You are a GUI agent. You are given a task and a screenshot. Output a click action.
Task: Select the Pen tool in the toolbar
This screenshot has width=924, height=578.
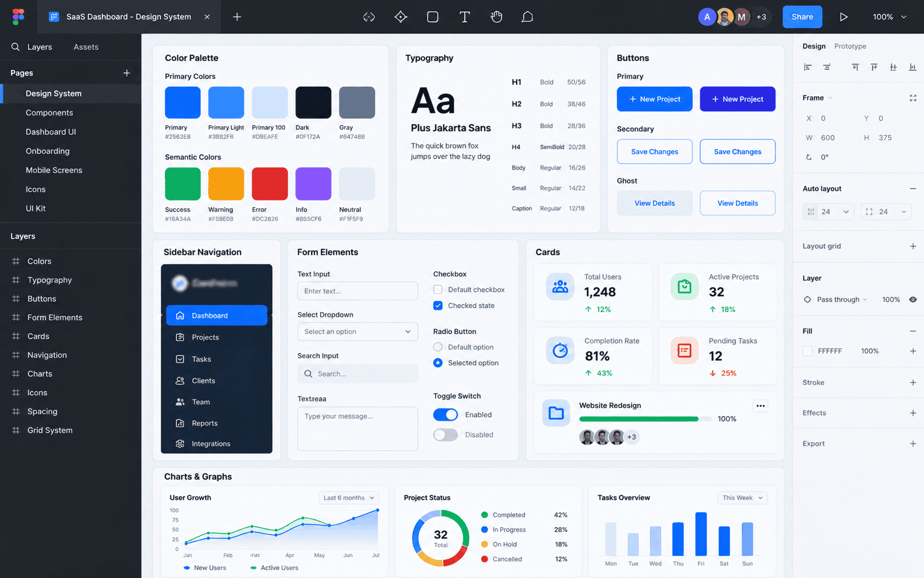pos(401,17)
